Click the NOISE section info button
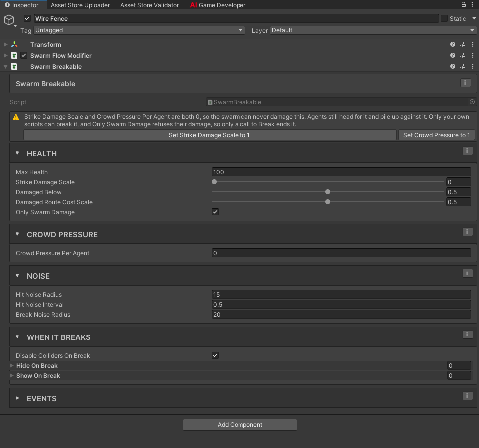 pyautogui.click(x=467, y=273)
